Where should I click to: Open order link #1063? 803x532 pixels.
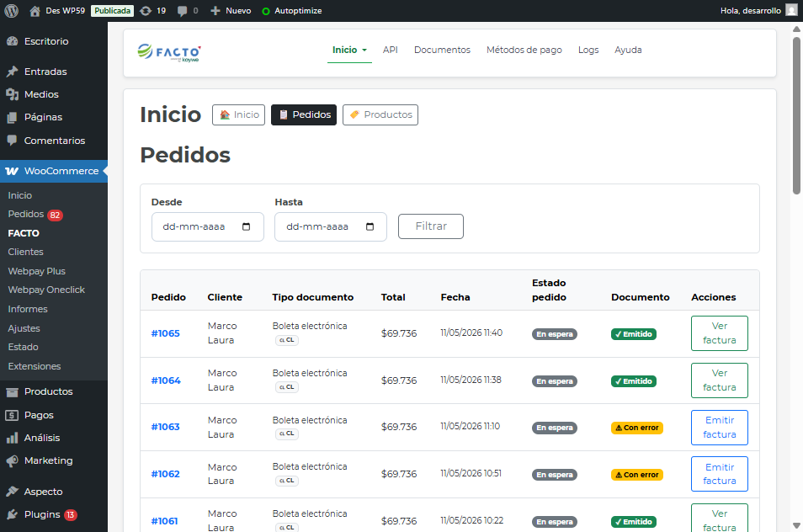[166, 427]
